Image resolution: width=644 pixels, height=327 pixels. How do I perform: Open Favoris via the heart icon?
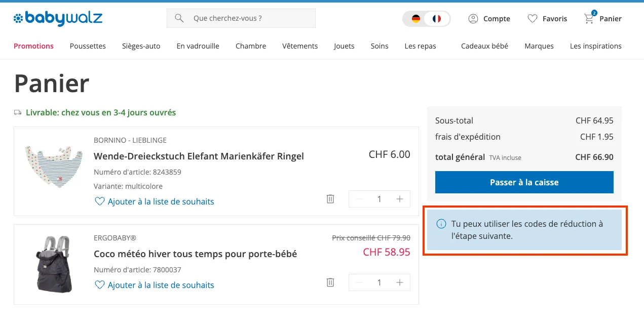[x=533, y=18]
